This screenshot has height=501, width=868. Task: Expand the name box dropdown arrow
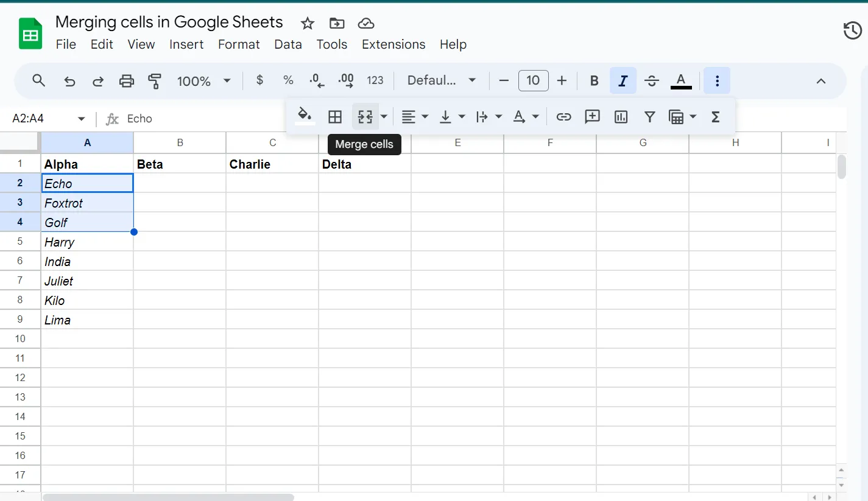(82, 119)
